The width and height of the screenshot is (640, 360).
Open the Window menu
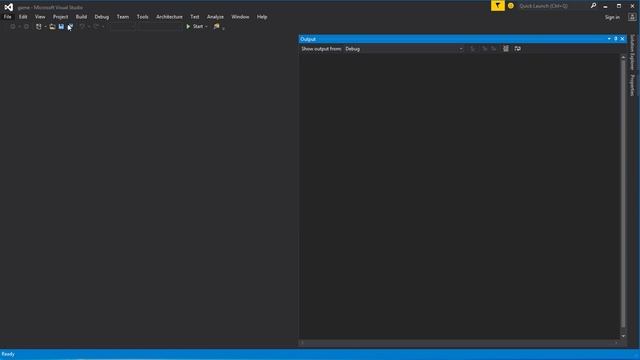(x=240, y=17)
